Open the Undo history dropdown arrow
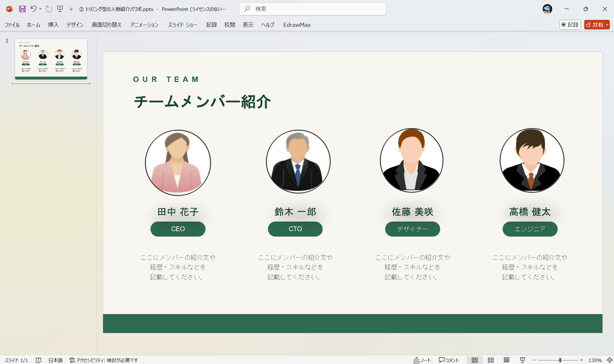 (x=40, y=9)
